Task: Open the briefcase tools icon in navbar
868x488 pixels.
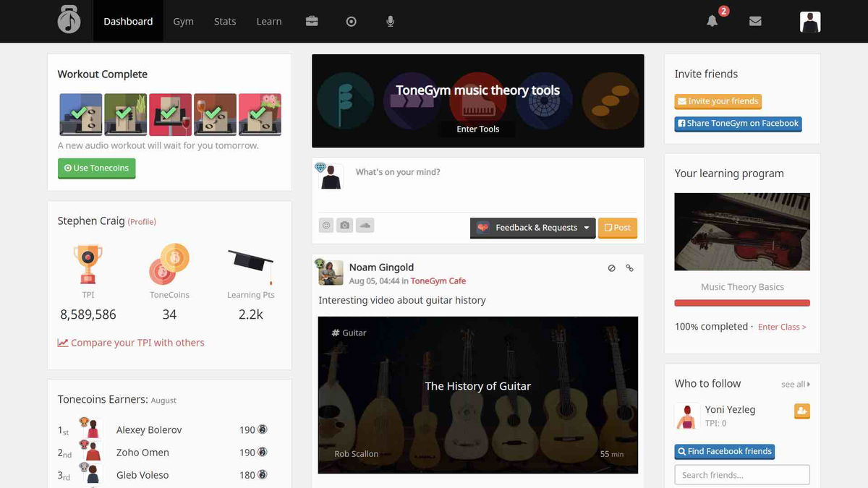Action: (312, 22)
